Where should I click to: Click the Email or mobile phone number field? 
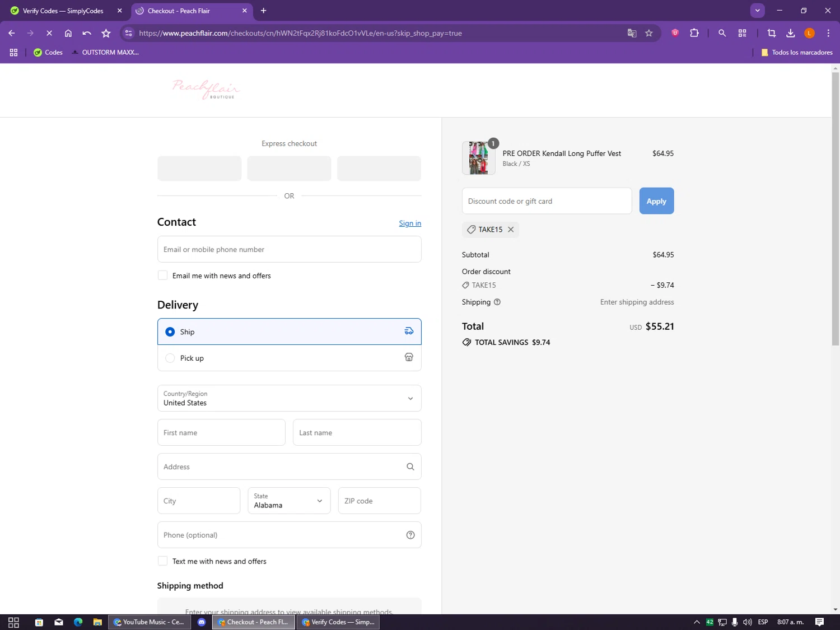[289, 249]
